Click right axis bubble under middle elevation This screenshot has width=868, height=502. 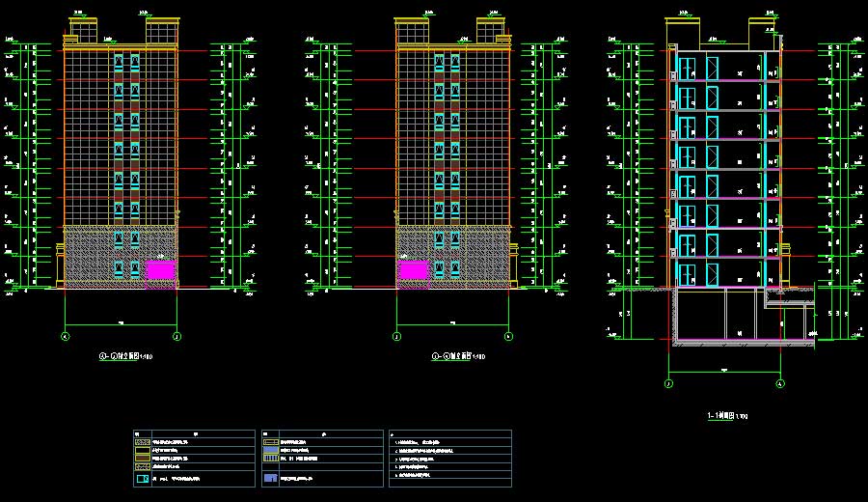508,336
